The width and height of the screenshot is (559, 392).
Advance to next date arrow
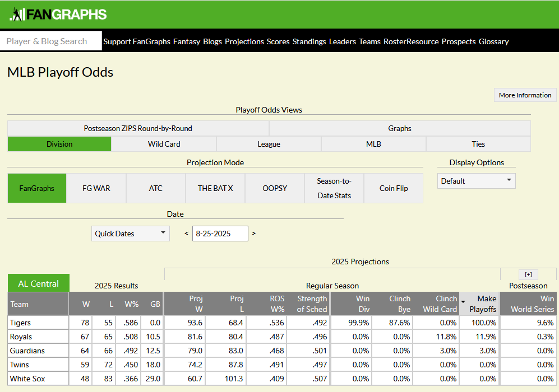tap(253, 234)
